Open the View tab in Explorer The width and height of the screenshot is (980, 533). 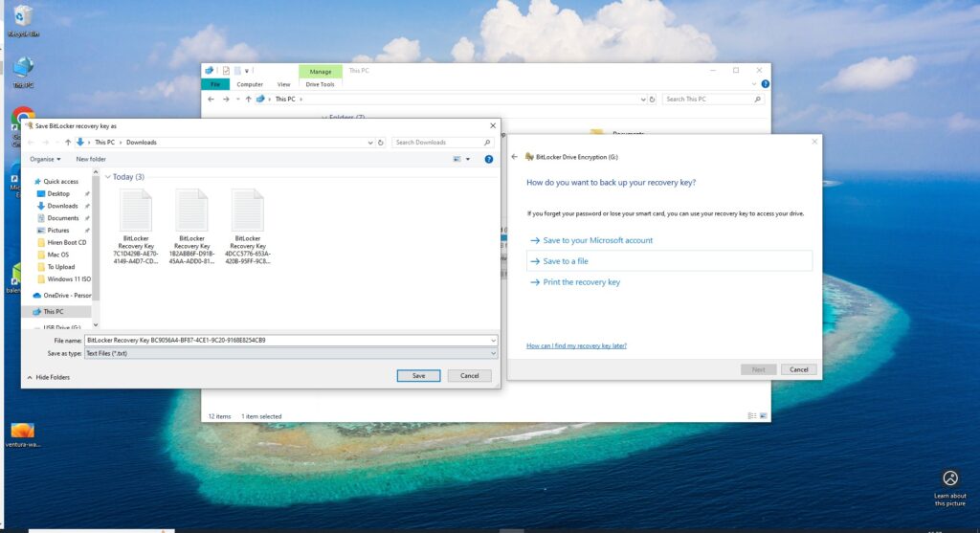click(283, 84)
